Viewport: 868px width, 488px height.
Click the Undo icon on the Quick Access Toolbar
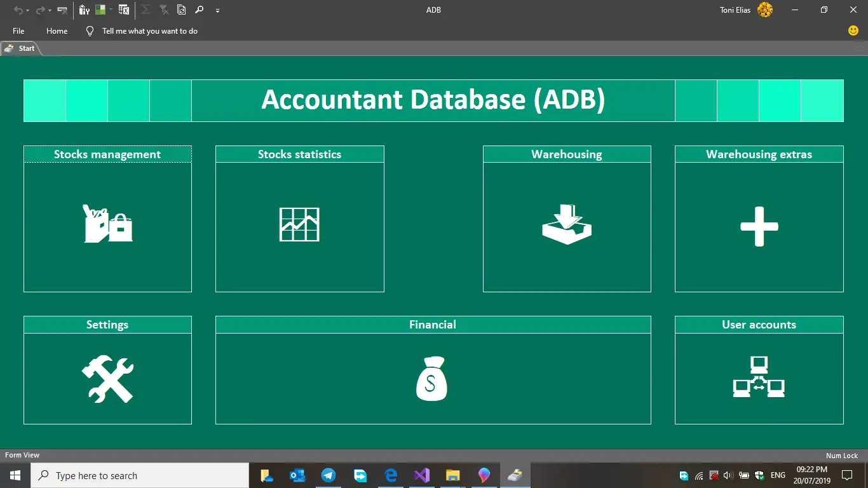pos(18,10)
